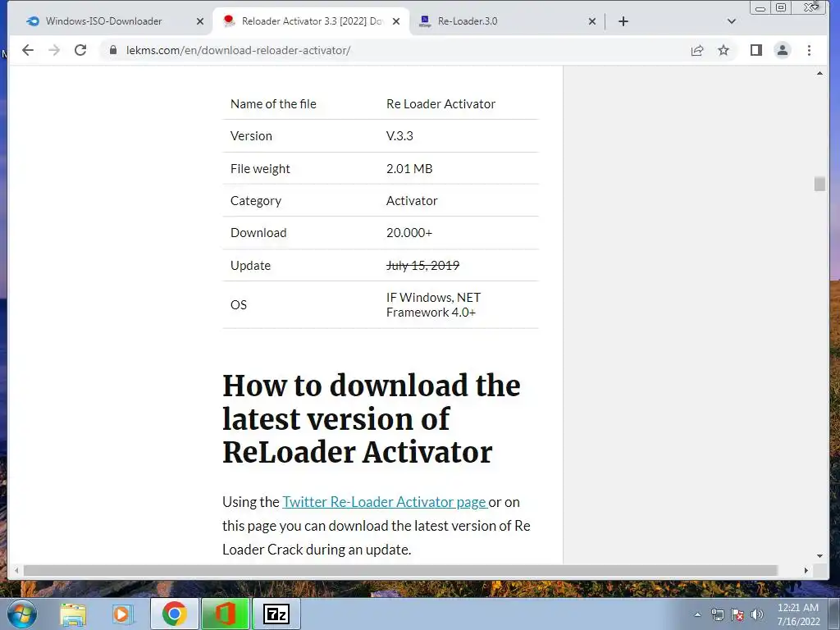The height and width of the screenshot is (630, 840).
Task: Click the 'How to download' heading
Action: point(372,418)
